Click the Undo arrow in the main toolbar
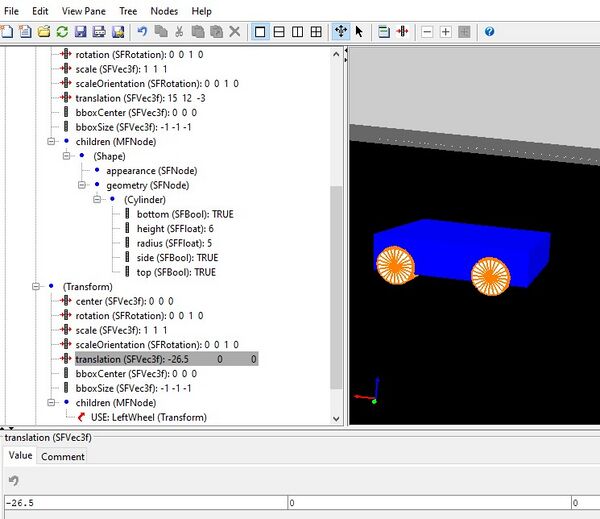This screenshot has height=519, width=600. pos(140,32)
